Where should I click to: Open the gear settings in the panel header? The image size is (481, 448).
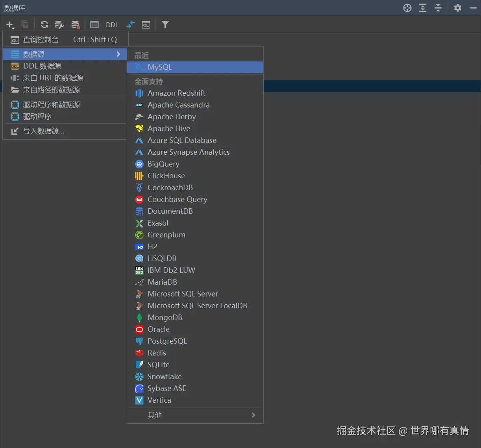pos(457,8)
